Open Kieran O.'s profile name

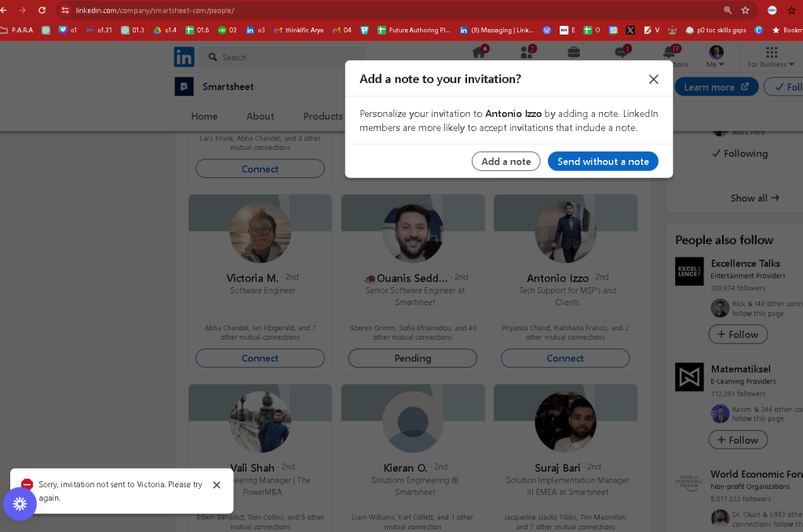point(405,468)
